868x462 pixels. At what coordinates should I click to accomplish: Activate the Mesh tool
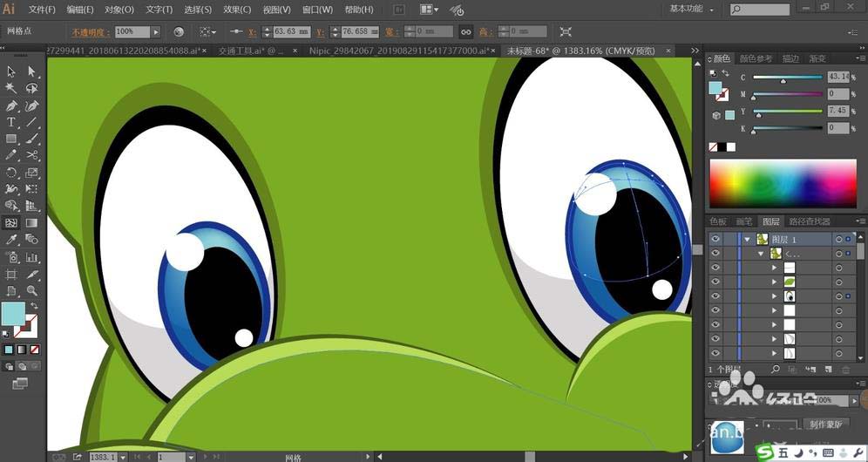11,222
